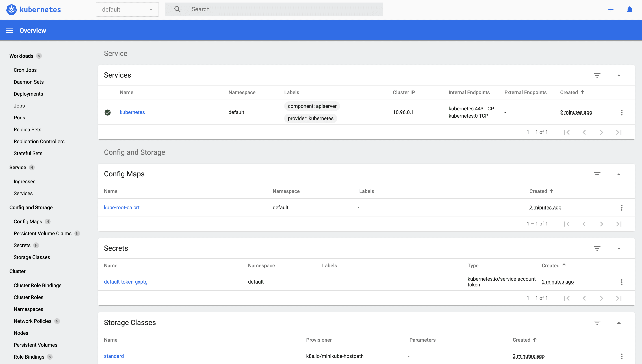Open Secrets in sidebar
Viewport: 642px width, 364px height.
(x=22, y=245)
